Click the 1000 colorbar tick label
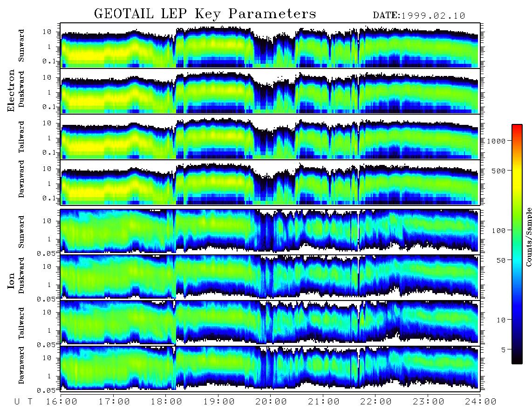This screenshot has width=532, height=410. [497, 141]
